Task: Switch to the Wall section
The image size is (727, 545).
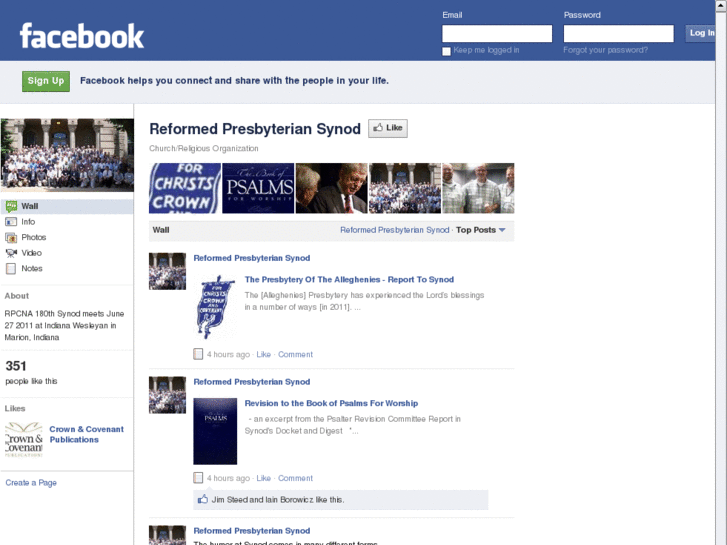Action: [x=67, y=206]
